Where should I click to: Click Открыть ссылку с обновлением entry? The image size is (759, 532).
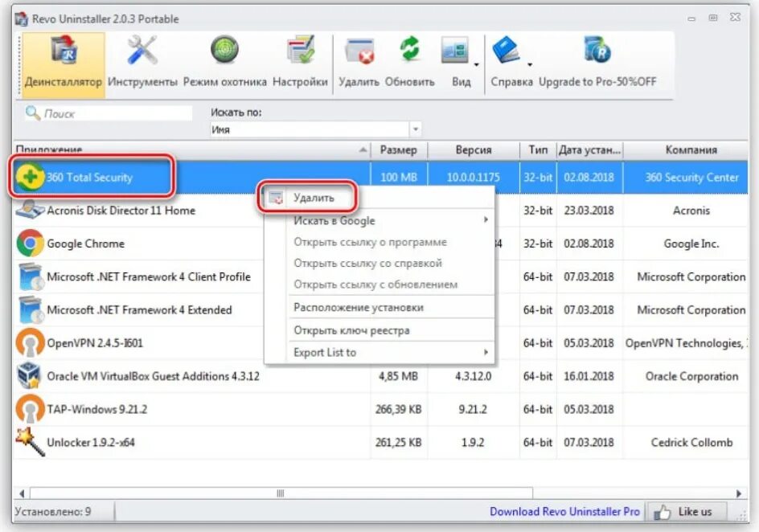point(379,284)
